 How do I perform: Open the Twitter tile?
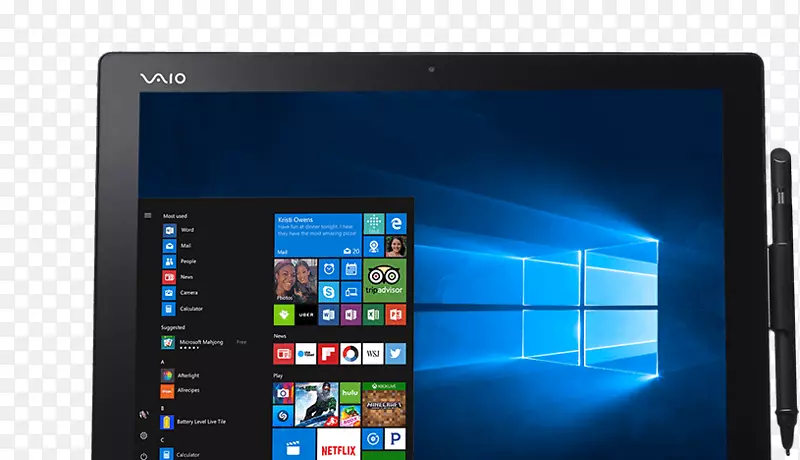pos(395,353)
